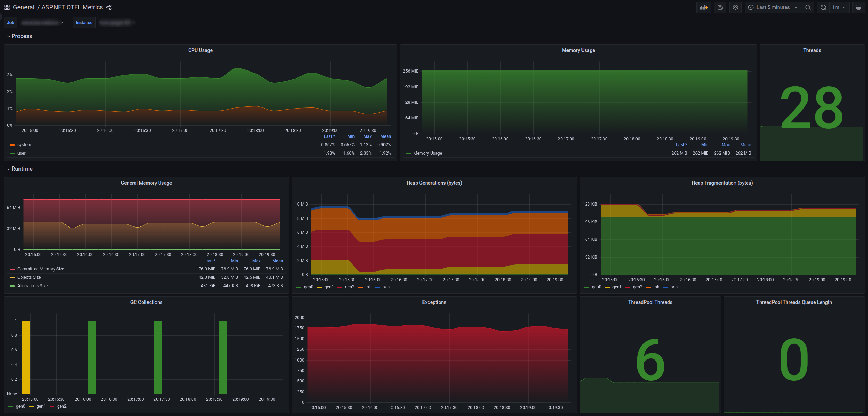Click the gen1 color swatch in GC Collections legend
Viewport: 868px width, 416px height.
31,407
